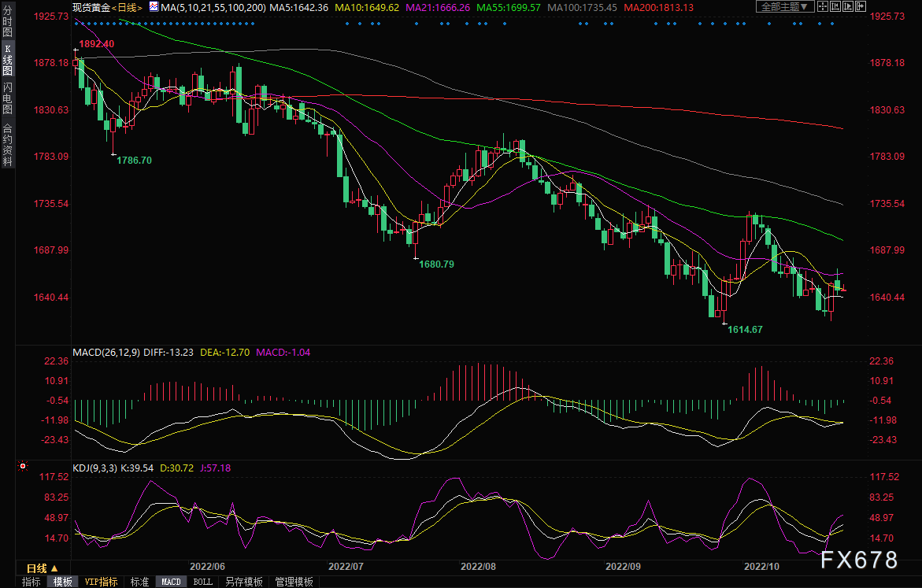Screen dimensions: 922x588
Task: Click 另存模板 button
Action: pyautogui.click(x=243, y=582)
